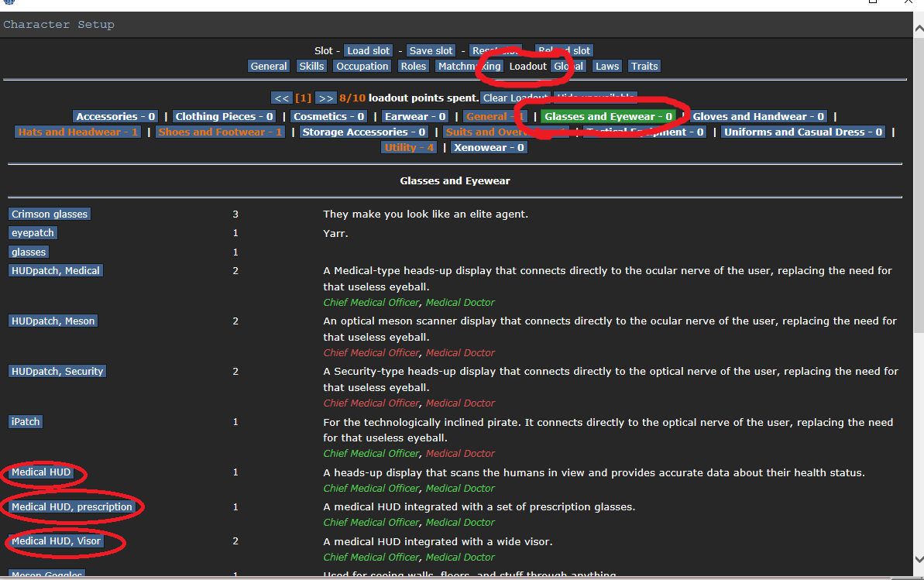The image size is (924, 580).
Task: Click the Load slot button
Action: click(369, 50)
